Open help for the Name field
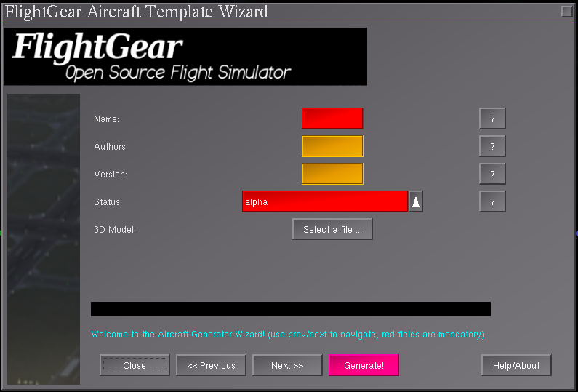The height and width of the screenshot is (392, 578). [x=492, y=119]
